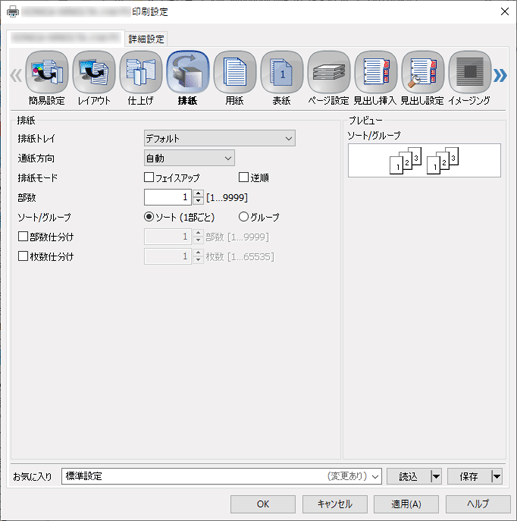Click the right double-chevron to show more categories
This screenshot has width=517, height=521.
click(500, 75)
